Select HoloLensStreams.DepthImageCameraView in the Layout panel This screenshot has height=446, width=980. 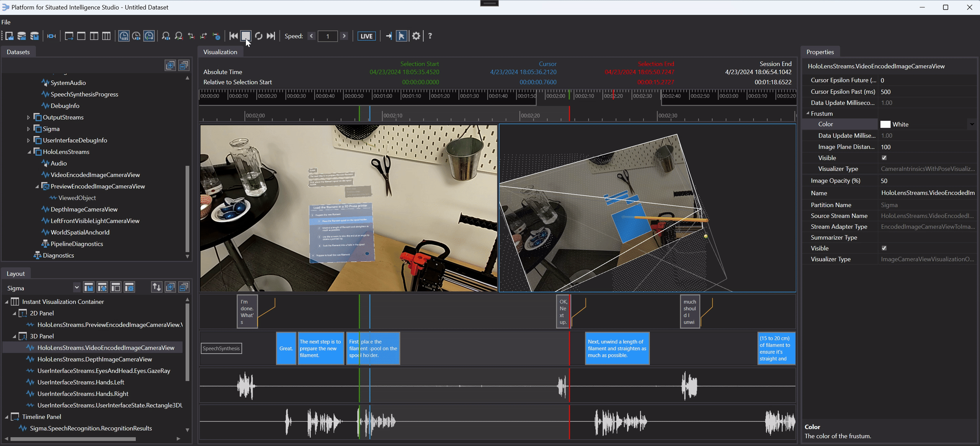94,359
